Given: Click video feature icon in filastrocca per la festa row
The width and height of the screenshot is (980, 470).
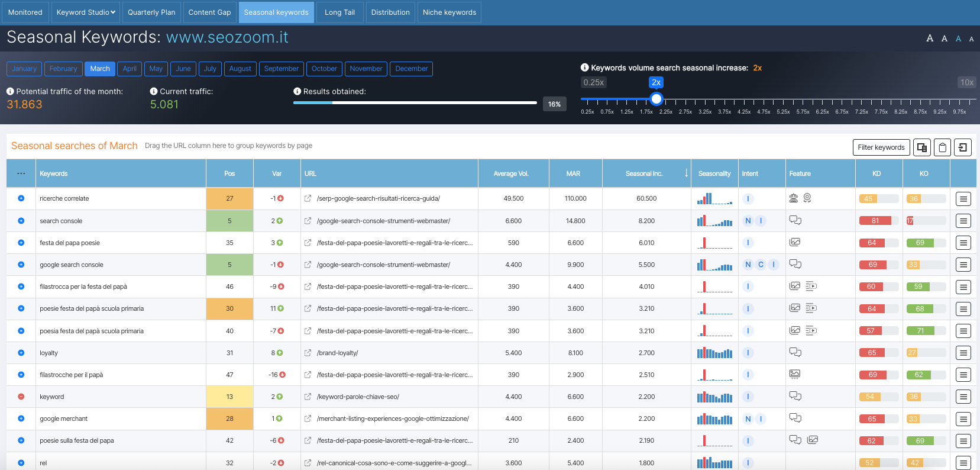Looking at the screenshot, I should (811, 286).
